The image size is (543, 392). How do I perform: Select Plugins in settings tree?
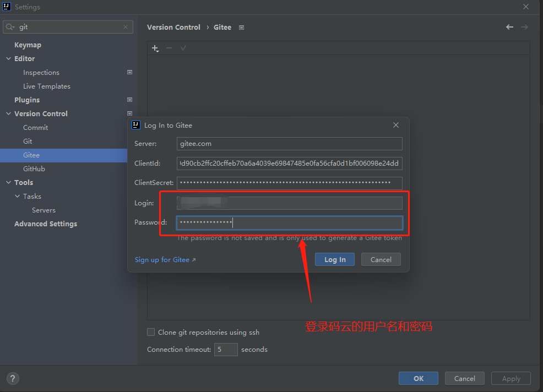[x=27, y=100]
